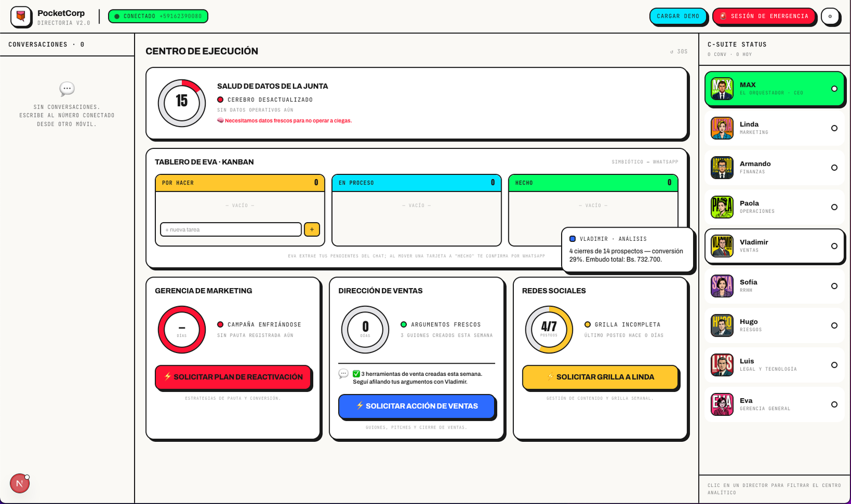This screenshot has height=504, width=851.
Task: Click the Cargar Demo button
Action: click(x=678, y=16)
